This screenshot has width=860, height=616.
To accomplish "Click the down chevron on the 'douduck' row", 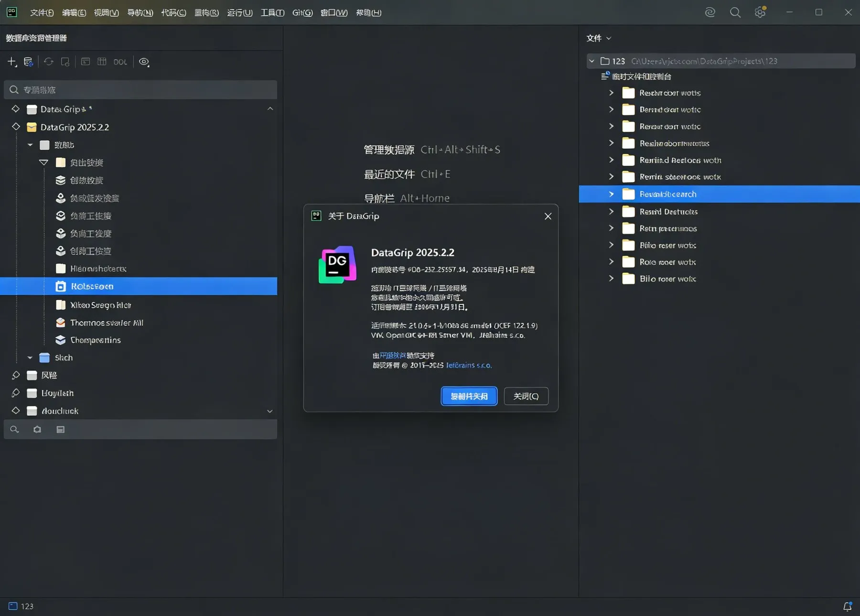I will [x=270, y=411].
